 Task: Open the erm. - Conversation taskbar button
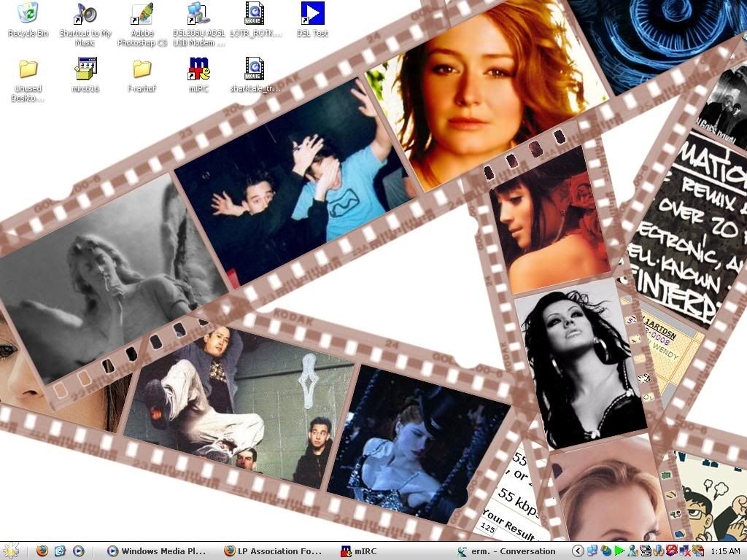[x=507, y=551]
